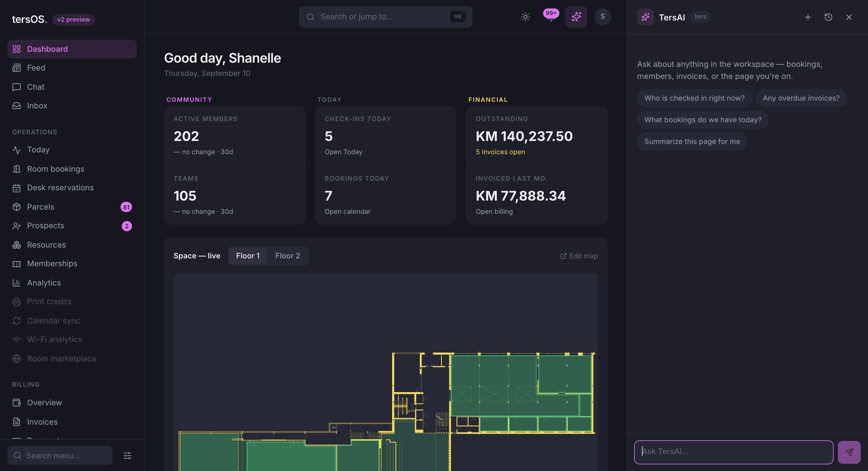Close the TersAI panel
The width and height of the screenshot is (868, 471).
(849, 17)
